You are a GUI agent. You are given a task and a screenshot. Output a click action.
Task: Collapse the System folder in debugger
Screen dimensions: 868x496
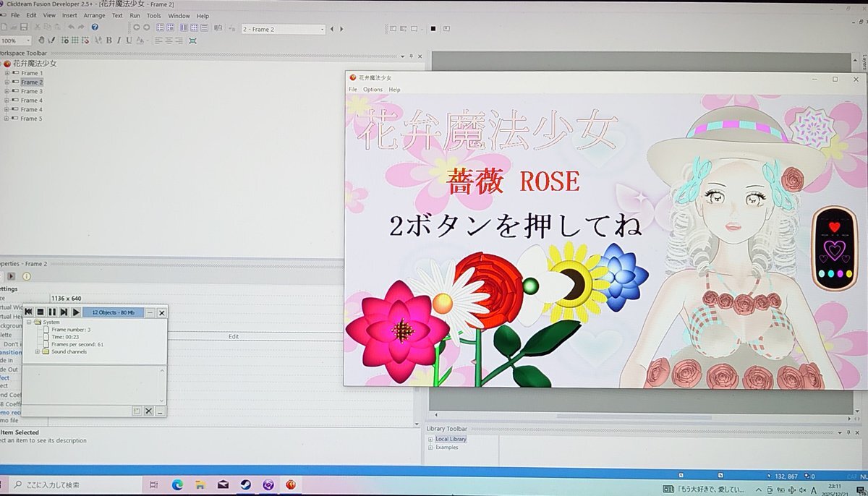coord(27,322)
